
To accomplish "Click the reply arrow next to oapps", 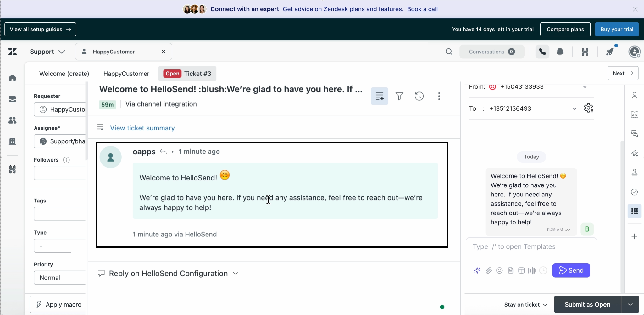I will coord(163,152).
